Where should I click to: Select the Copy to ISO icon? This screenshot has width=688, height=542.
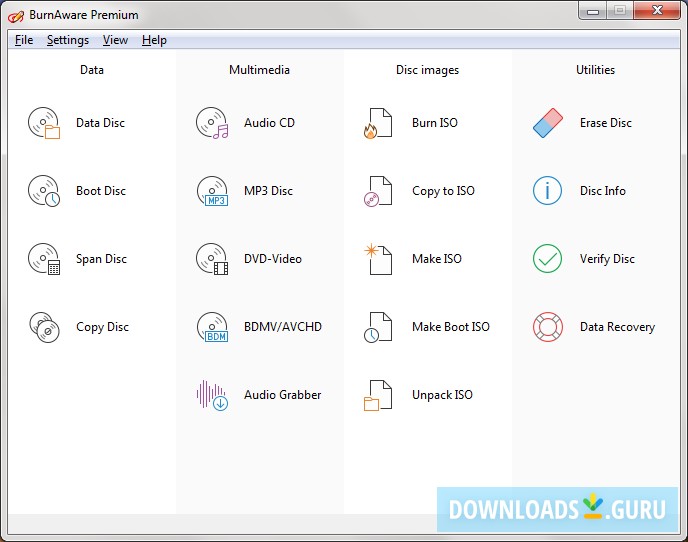378,191
